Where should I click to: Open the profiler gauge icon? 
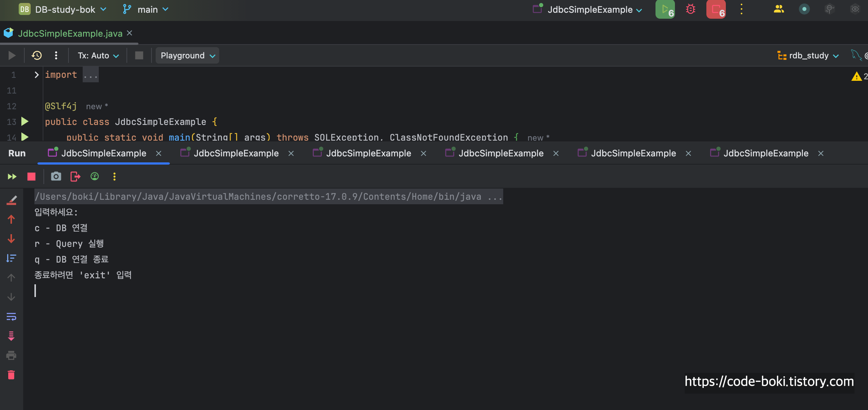(95, 177)
